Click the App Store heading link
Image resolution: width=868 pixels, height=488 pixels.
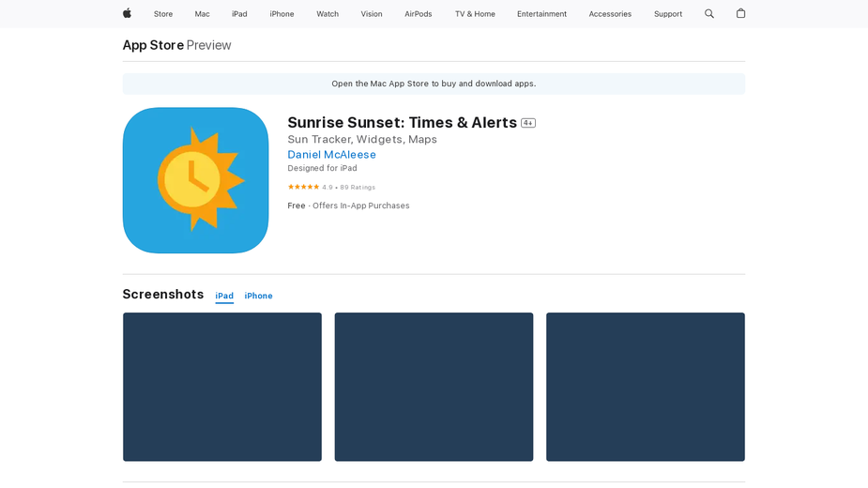[x=153, y=45]
